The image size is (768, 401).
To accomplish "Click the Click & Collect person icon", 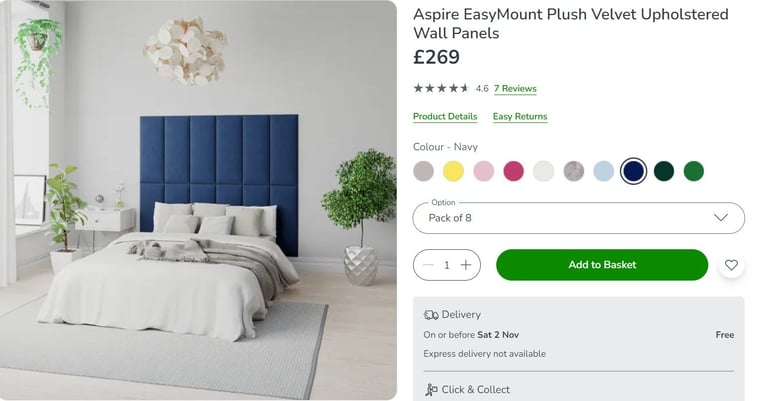I will (x=431, y=390).
